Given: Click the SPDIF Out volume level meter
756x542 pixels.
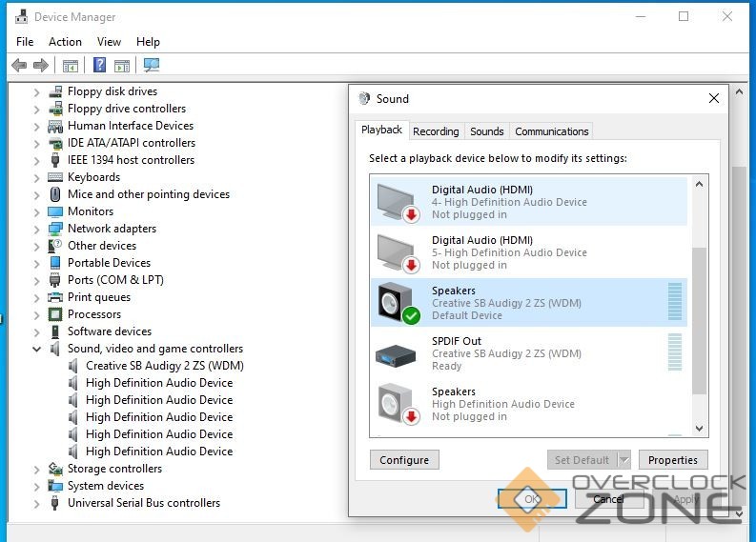Looking at the screenshot, I should (x=675, y=352).
